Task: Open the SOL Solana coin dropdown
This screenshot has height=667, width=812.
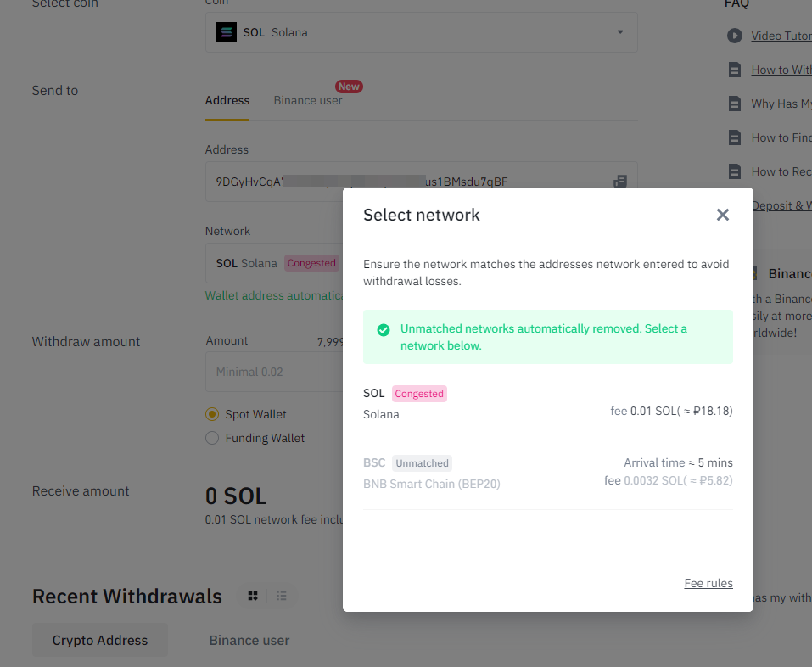Action: (x=421, y=33)
